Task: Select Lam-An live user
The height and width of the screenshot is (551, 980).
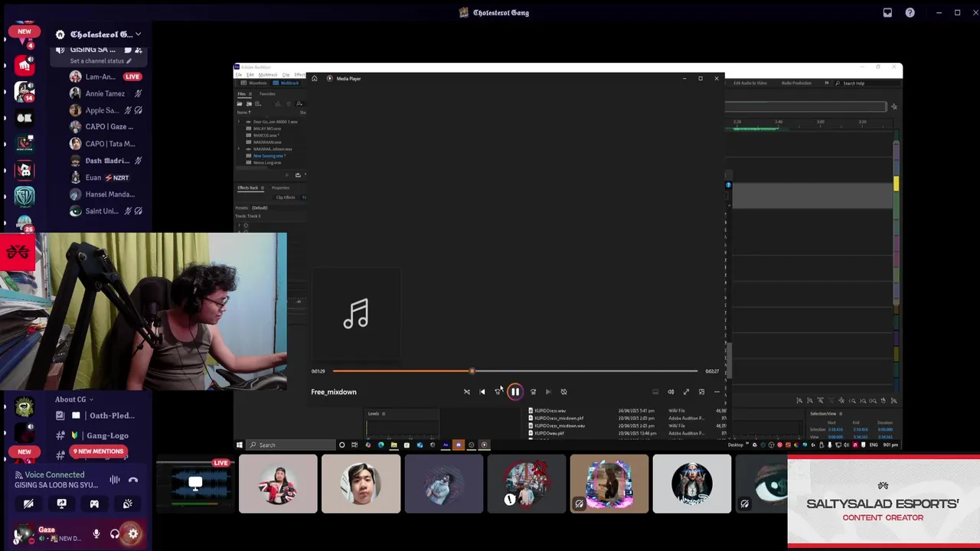Action: point(105,77)
